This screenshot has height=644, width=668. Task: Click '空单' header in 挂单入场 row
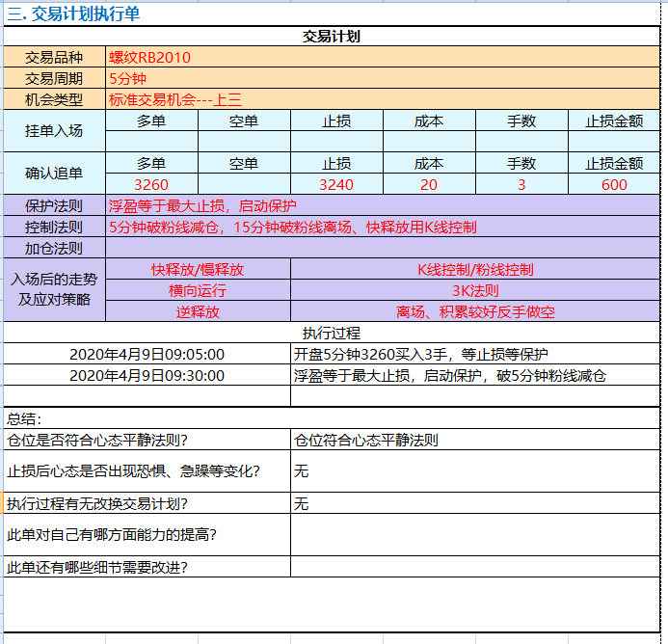[x=244, y=121]
